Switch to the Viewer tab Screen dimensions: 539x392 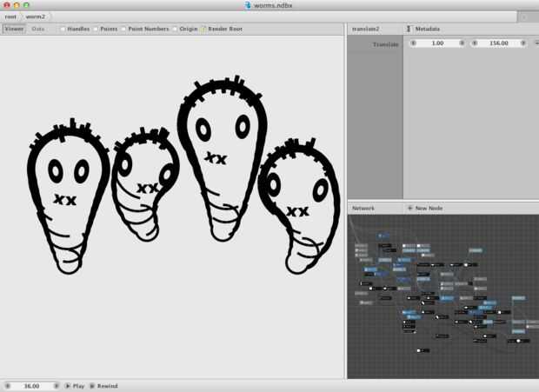pos(14,29)
